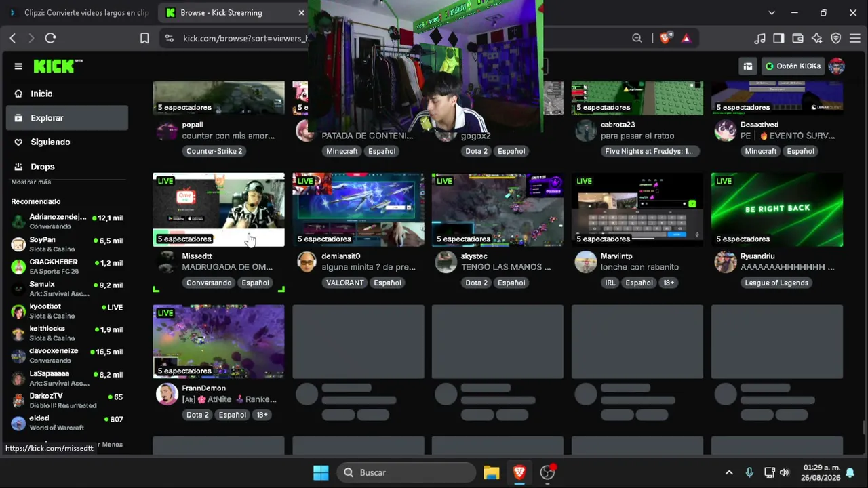The height and width of the screenshot is (488, 868).
Task: Open Ryuandriu Be Right Back thumbnail
Action: (x=777, y=209)
